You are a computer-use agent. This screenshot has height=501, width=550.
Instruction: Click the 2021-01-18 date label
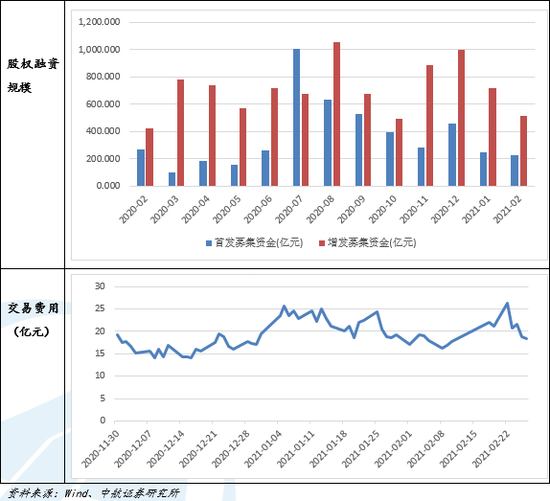tap(328, 449)
